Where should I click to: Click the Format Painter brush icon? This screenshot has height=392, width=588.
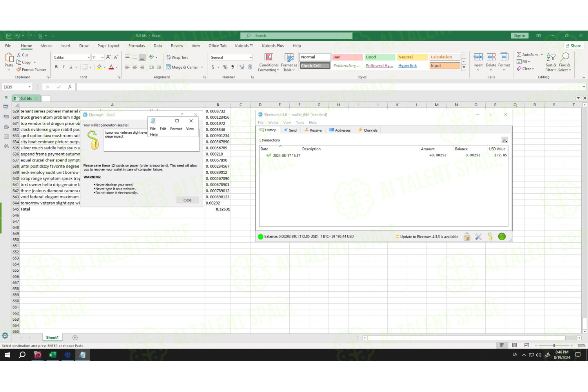point(18,69)
